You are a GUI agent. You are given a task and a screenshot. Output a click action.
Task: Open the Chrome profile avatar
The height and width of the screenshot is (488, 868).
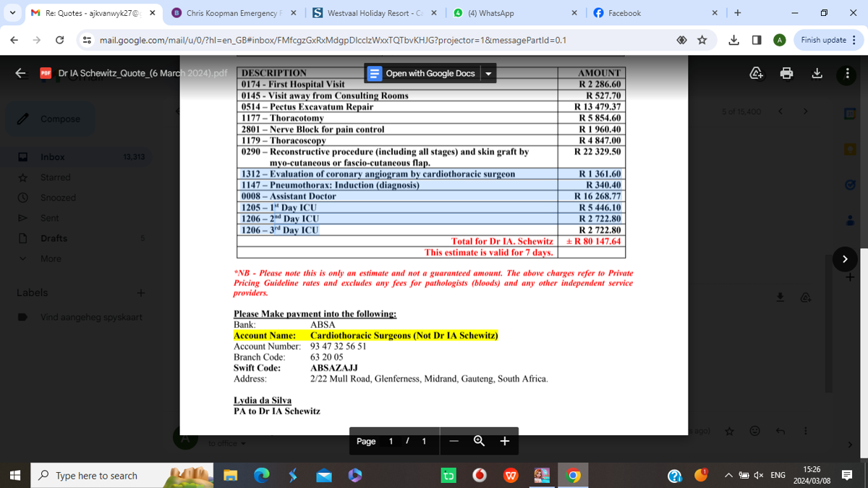click(779, 41)
